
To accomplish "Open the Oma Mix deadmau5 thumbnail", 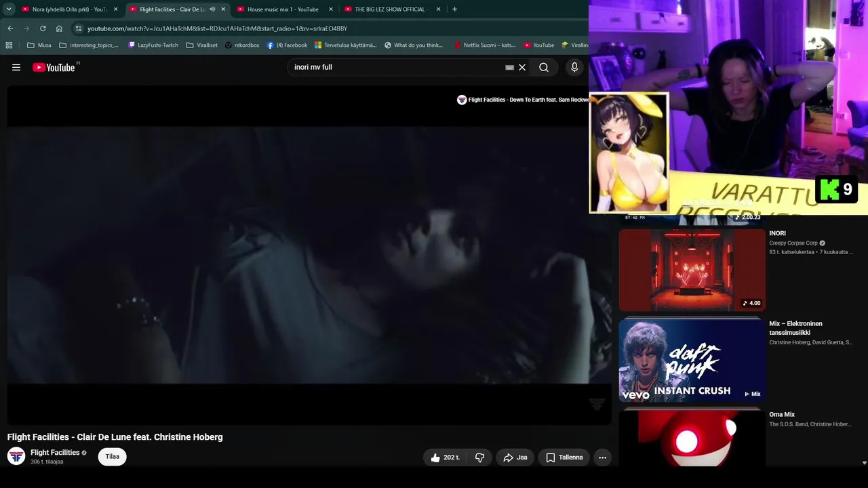I will point(692,438).
